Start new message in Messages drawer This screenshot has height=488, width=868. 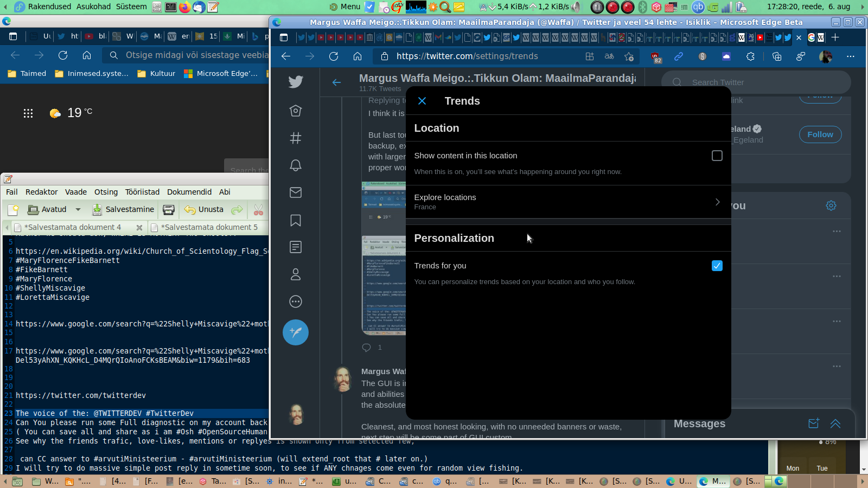(813, 423)
